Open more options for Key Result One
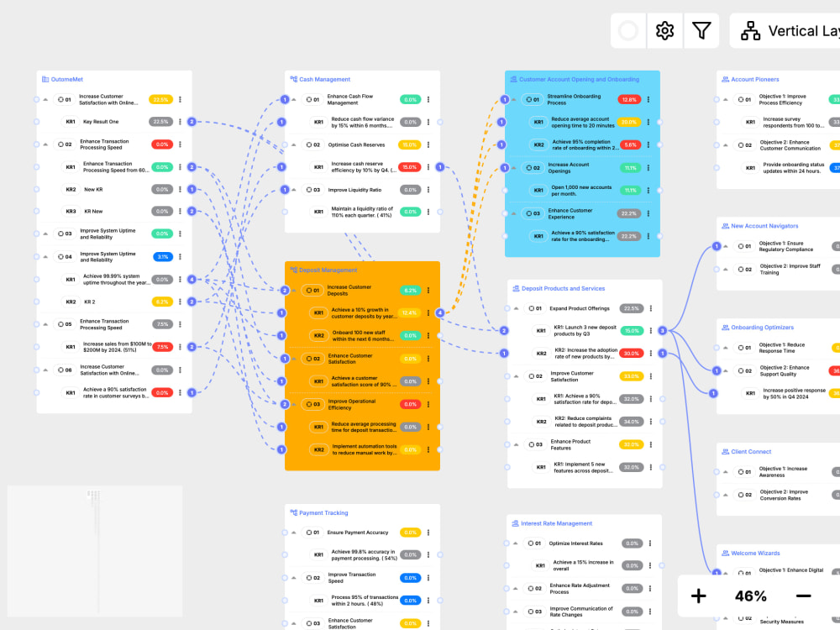Image resolution: width=840 pixels, height=630 pixels. pyautogui.click(x=180, y=122)
